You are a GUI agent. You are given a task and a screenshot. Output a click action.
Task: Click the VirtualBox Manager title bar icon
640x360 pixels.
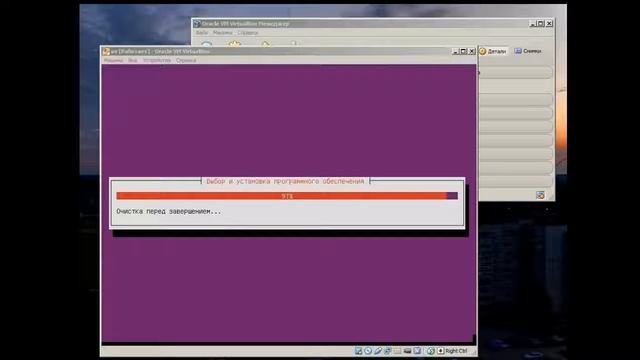(197, 24)
